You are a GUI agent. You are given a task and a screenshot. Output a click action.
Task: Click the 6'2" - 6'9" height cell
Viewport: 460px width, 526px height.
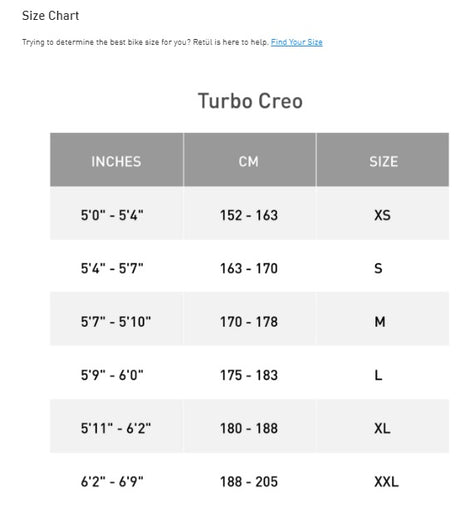click(116, 480)
